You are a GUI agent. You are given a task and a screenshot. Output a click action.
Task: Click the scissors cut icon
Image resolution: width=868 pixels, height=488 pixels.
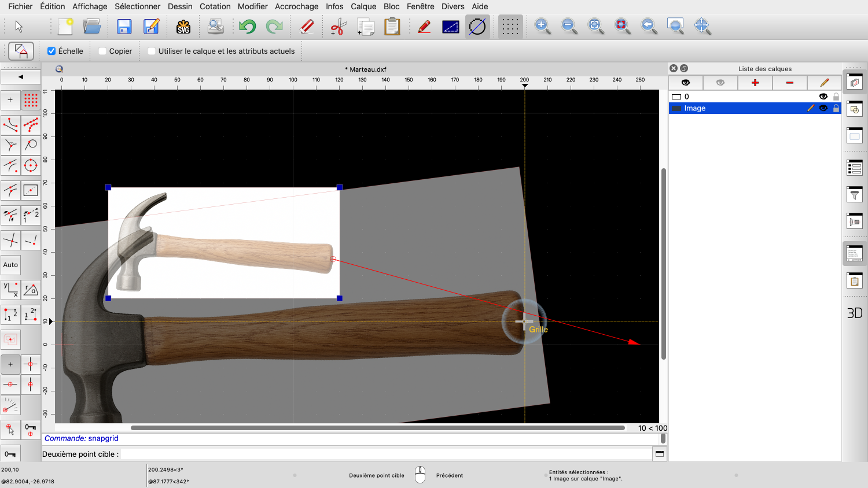click(x=338, y=27)
